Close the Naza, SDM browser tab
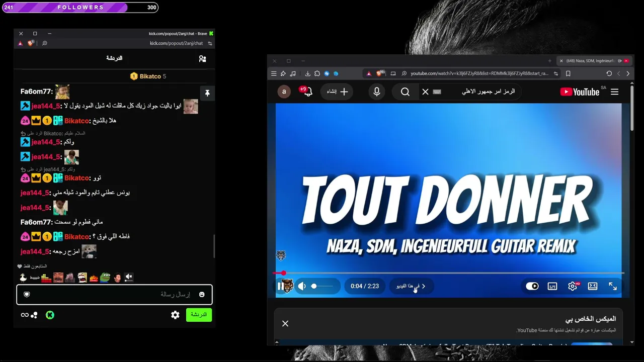644x362 pixels. coord(561,61)
